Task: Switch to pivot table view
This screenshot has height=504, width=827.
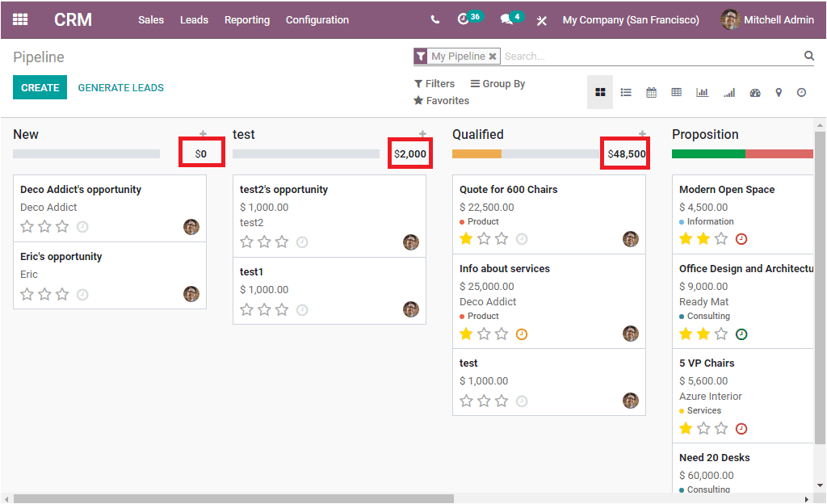Action: (676, 92)
